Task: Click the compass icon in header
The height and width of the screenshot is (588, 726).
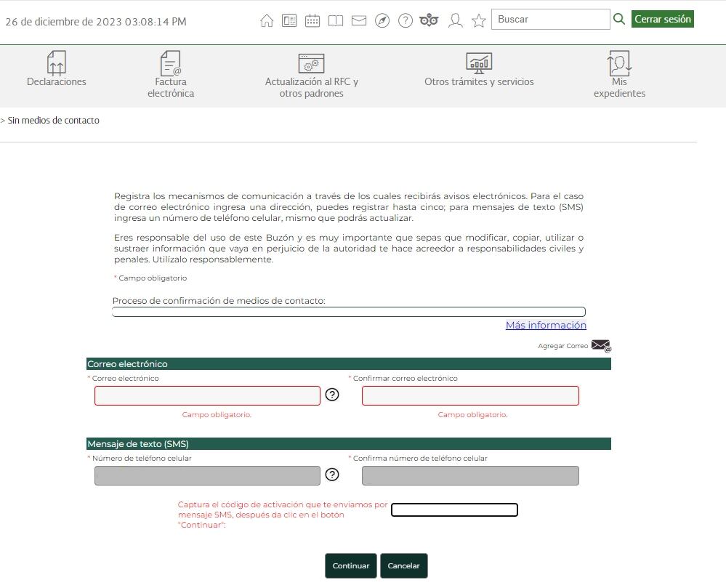Action: [x=382, y=20]
